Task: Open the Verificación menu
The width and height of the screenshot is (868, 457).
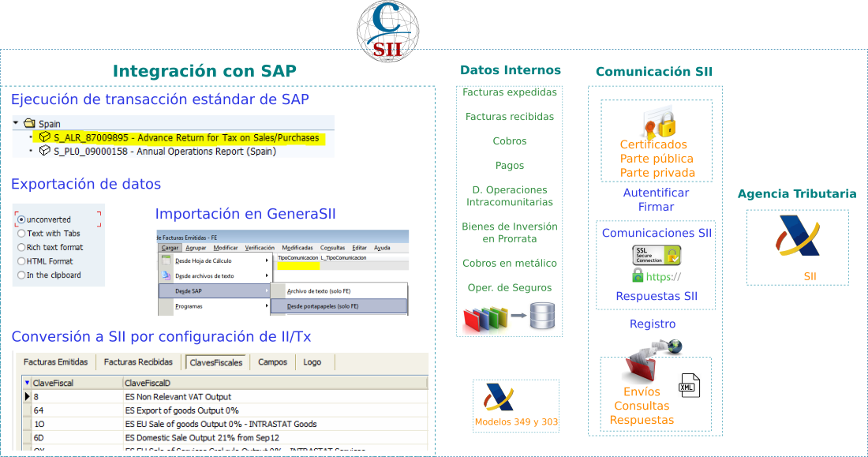Action: click(x=260, y=248)
